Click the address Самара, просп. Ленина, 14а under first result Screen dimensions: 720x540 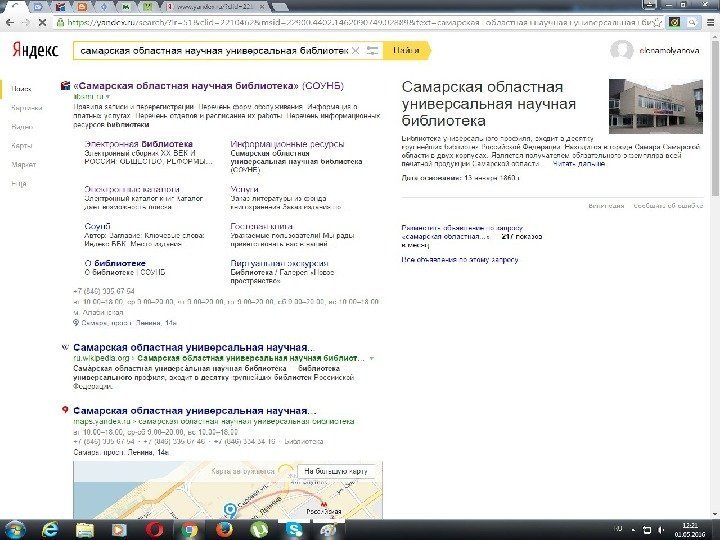[129, 323]
